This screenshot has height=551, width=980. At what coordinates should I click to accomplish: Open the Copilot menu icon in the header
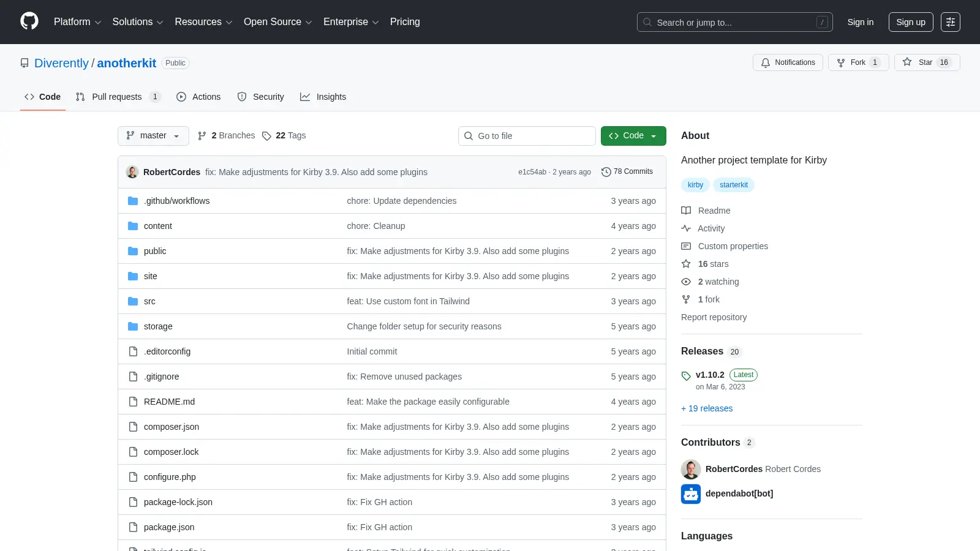pyautogui.click(x=951, y=22)
